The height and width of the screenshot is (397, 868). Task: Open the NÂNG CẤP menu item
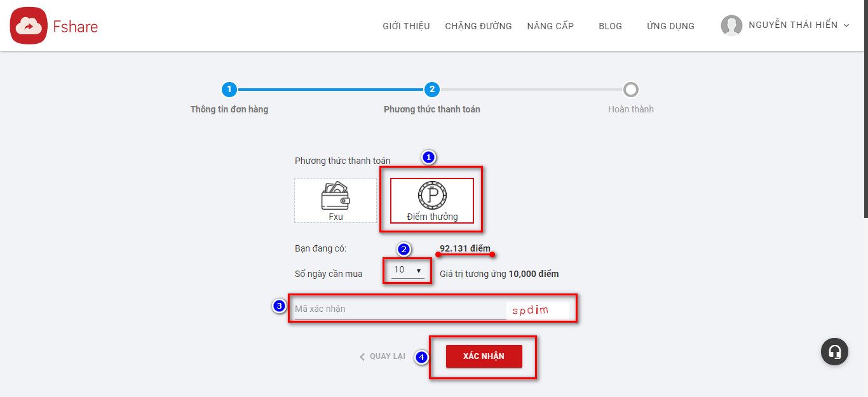pyautogui.click(x=550, y=26)
